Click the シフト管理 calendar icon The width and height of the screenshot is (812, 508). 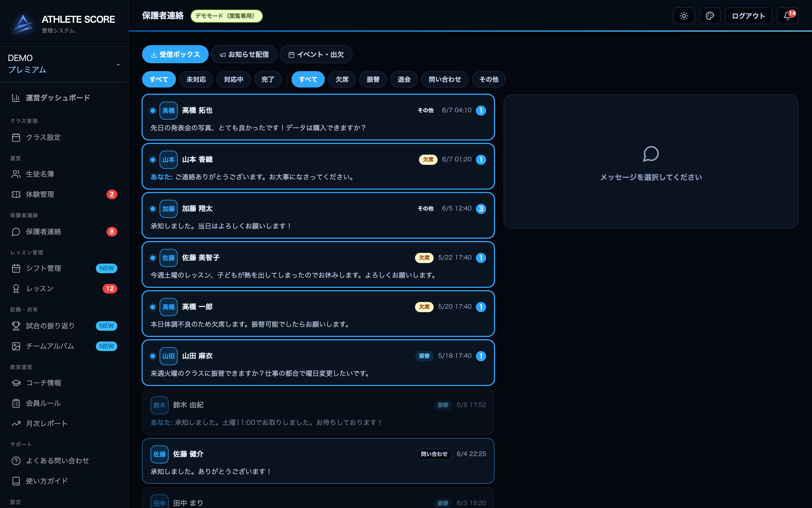[16, 268]
